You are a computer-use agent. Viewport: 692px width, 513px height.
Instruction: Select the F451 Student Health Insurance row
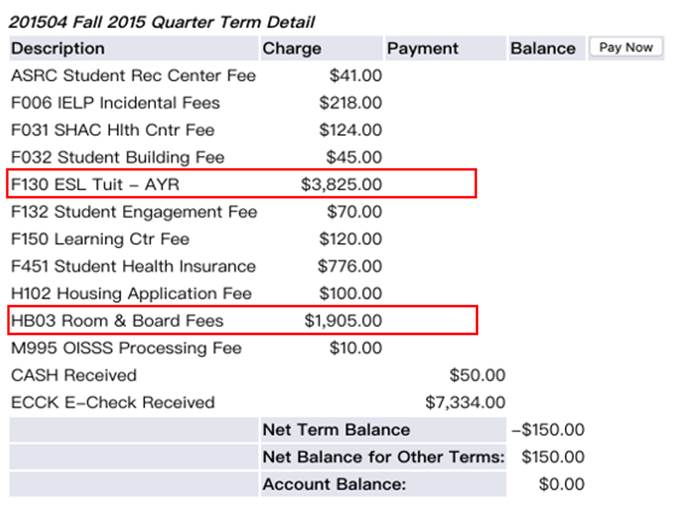tap(133, 266)
